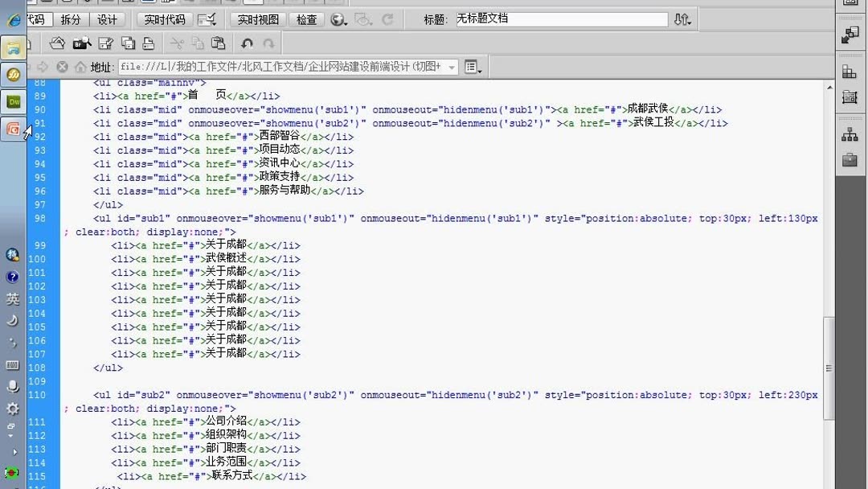Click inside the 无标题文档 title field
Image resolution: width=868 pixels, height=489 pixels.
coord(563,20)
